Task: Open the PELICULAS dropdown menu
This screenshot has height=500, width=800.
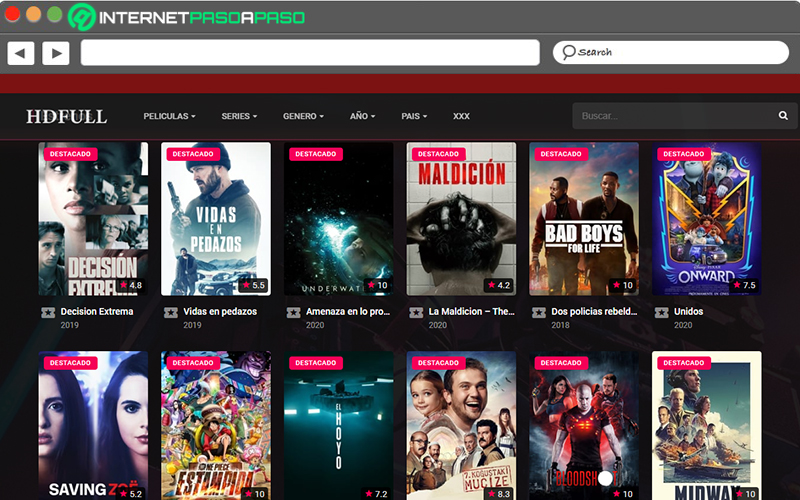Action: pos(169,116)
